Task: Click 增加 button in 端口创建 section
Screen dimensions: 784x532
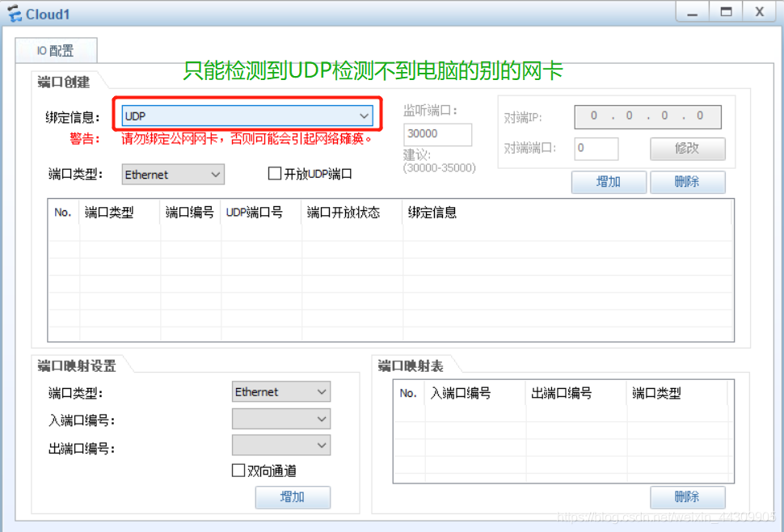Action: coord(609,182)
